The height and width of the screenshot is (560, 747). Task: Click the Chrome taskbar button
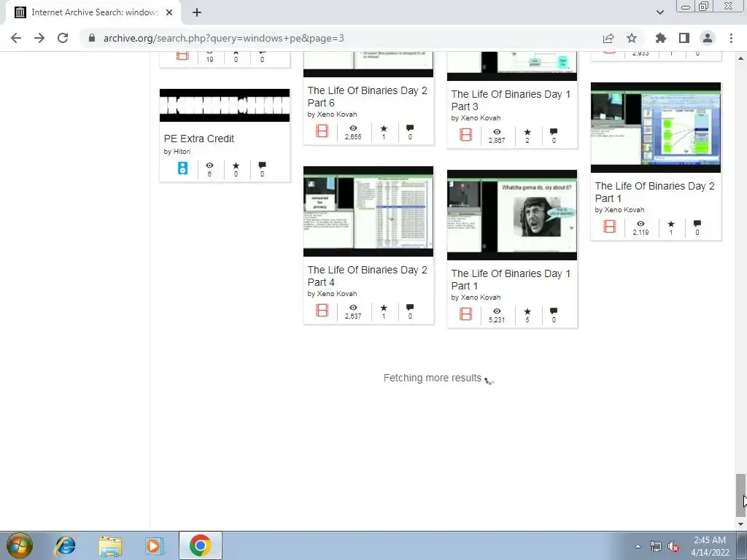200,545
